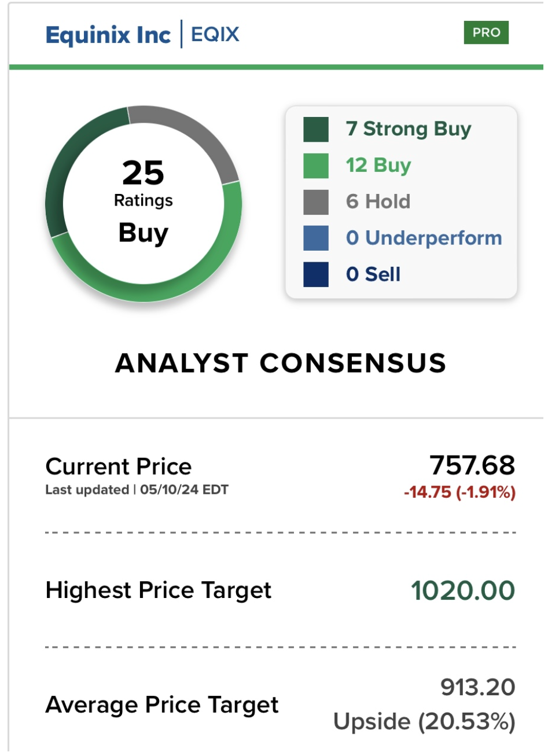This screenshot has height=756, width=559.
Task: Click the 6 Hold legend label
Action: [x=378, y=201]
